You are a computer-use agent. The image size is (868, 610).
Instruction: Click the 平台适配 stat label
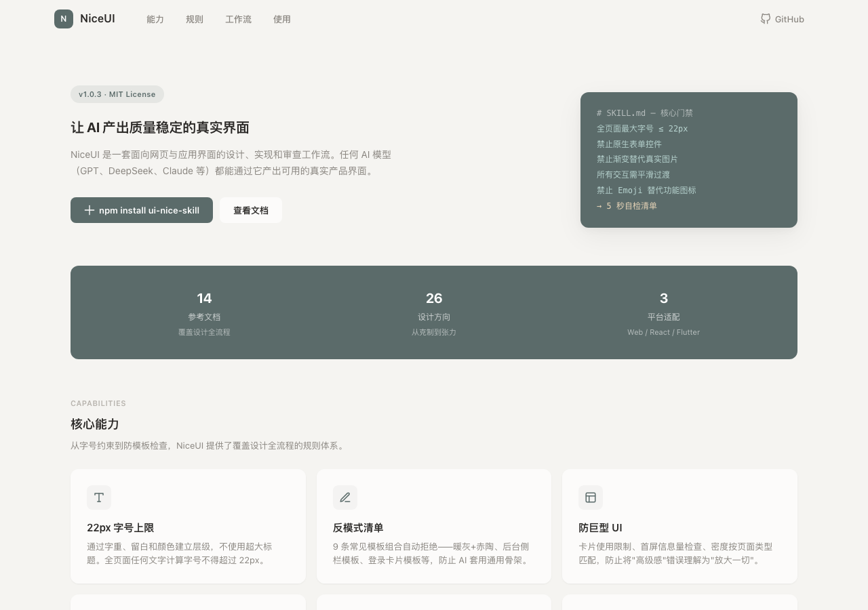coord(664,317)
